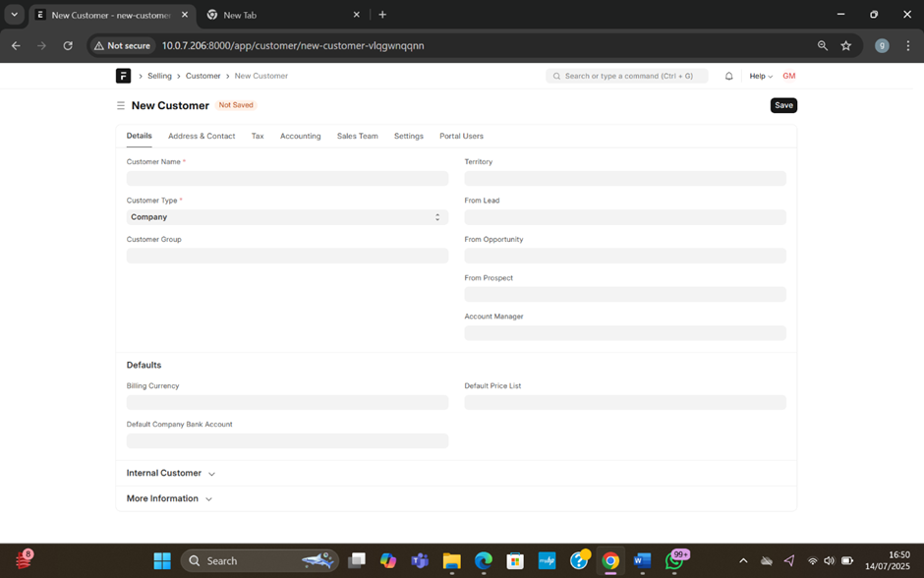Go to Selling breadcrumb link
This screenshot has width=924, height=578.
coord(159,76)
